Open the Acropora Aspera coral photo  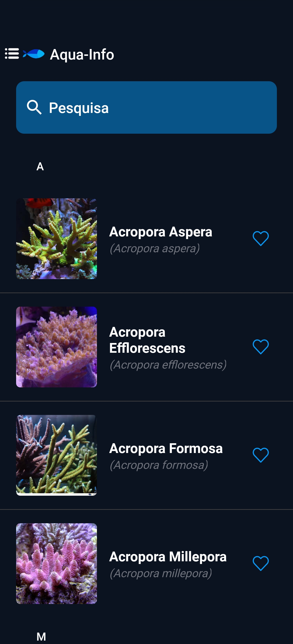tap(57, 239)
